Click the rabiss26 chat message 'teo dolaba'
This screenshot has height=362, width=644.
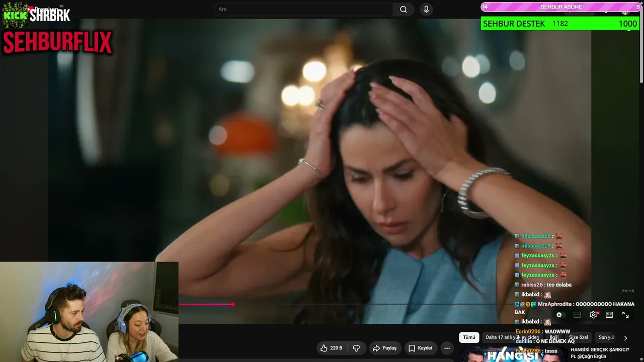click(559, 285)
